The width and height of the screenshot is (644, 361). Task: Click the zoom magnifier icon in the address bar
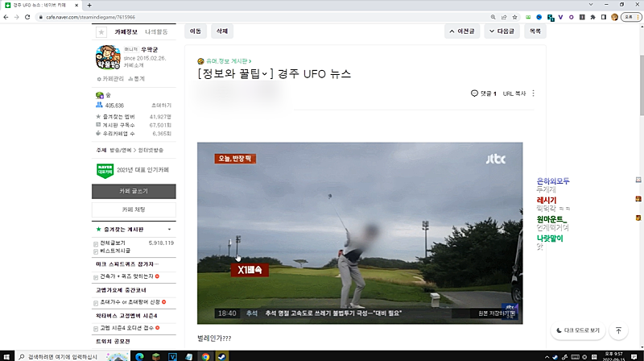pos(493,17)
